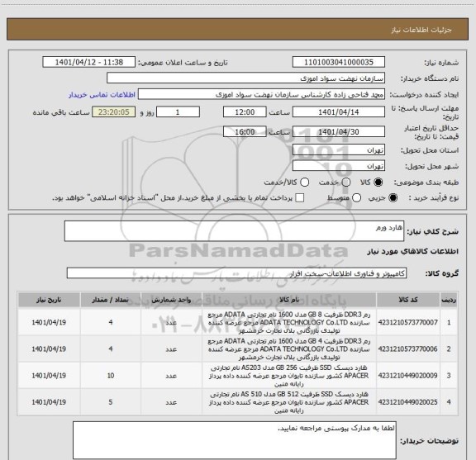Click buyer organization field سازمان نهضت سواد اموزی

coord(246,78)
